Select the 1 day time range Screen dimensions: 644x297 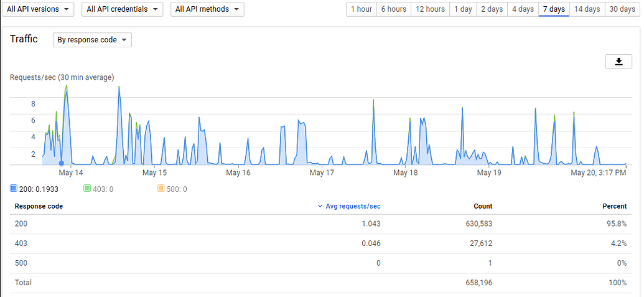point(462,9)
